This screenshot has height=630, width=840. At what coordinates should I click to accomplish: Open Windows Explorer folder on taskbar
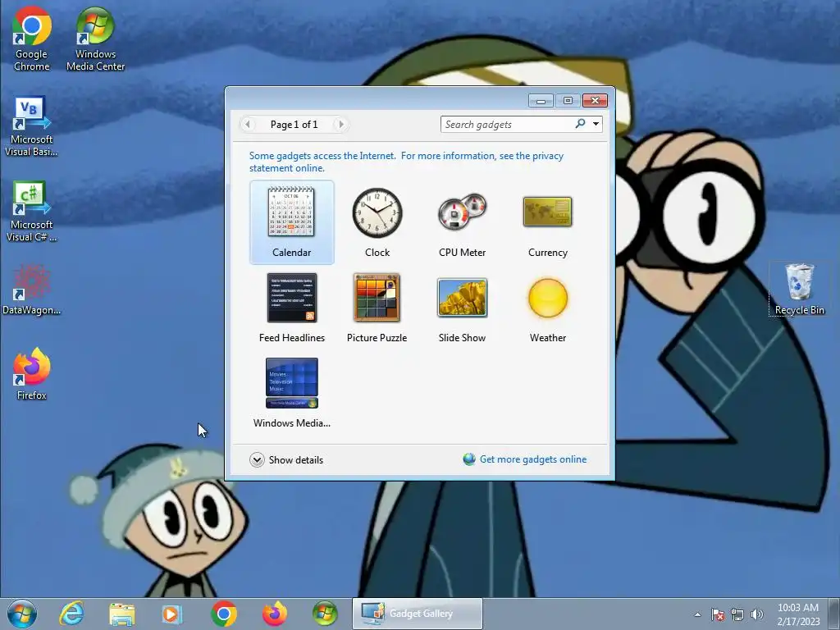(122, 614)
